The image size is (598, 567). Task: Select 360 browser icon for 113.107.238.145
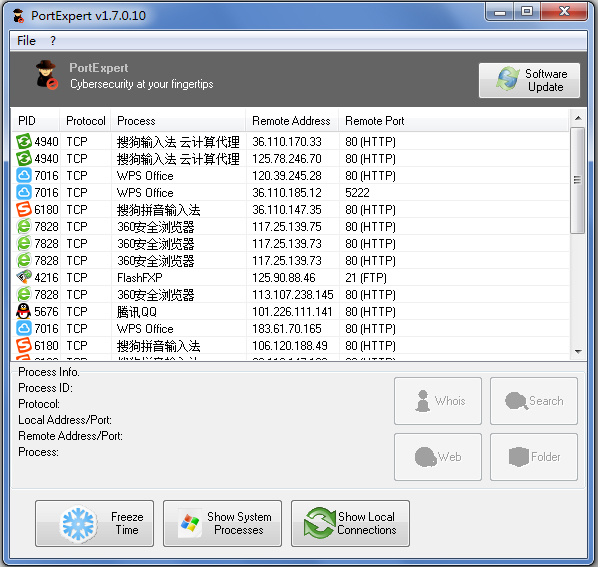(x=24, y=294)
